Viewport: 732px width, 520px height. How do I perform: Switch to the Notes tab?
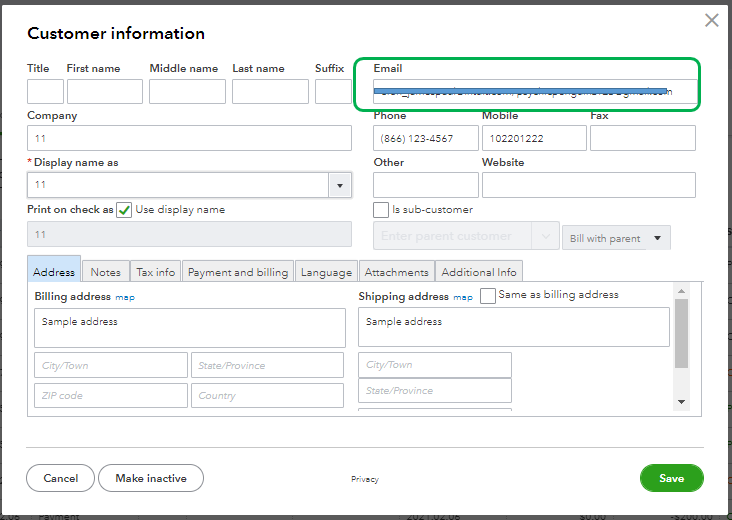click(x=105, y=272)
